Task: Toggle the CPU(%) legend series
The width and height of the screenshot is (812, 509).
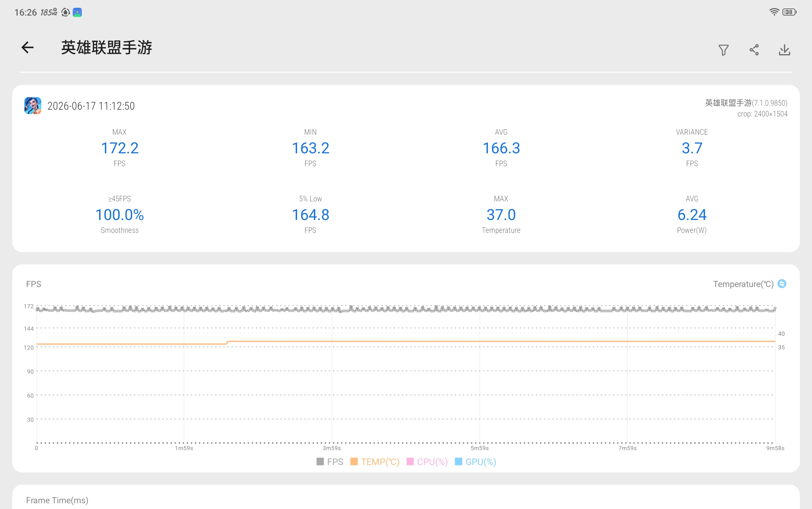Action: tap(427, 462)
